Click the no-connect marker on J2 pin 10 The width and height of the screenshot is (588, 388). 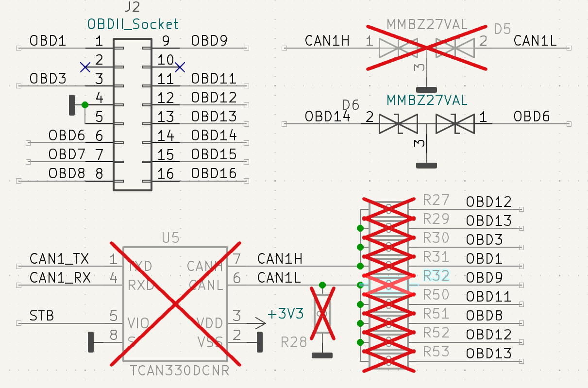point(180,67)
